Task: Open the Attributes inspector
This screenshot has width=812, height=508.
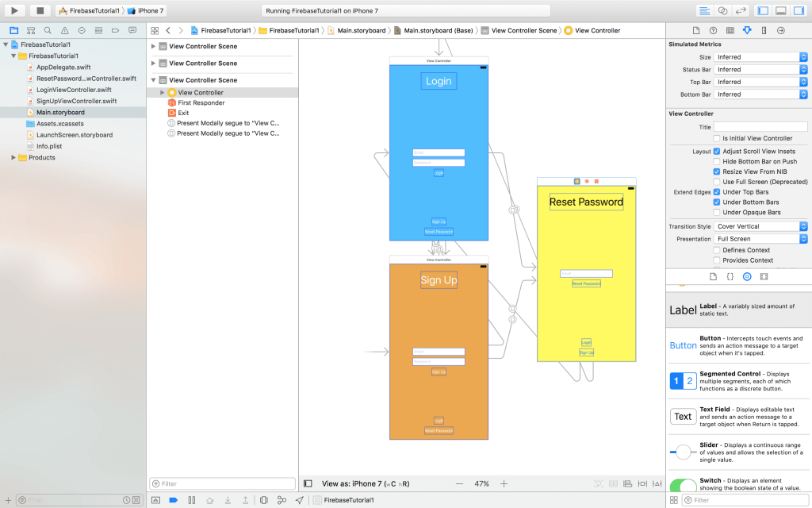Action: coord(747,29)
